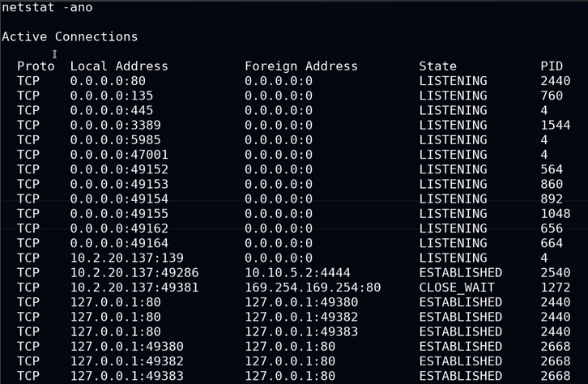Select local address 0.0.0.0:445
Viewport: 588px width, 384px height.
click(x=112, y=110)
